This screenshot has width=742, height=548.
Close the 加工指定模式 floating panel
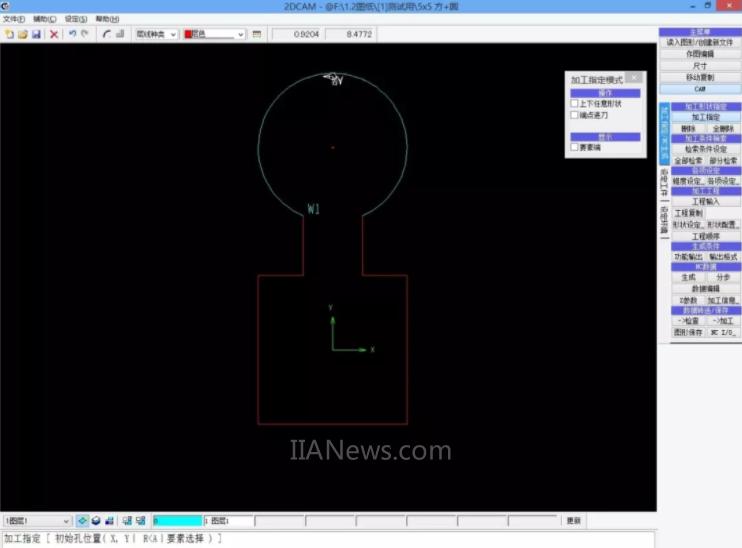pos(636,78)
